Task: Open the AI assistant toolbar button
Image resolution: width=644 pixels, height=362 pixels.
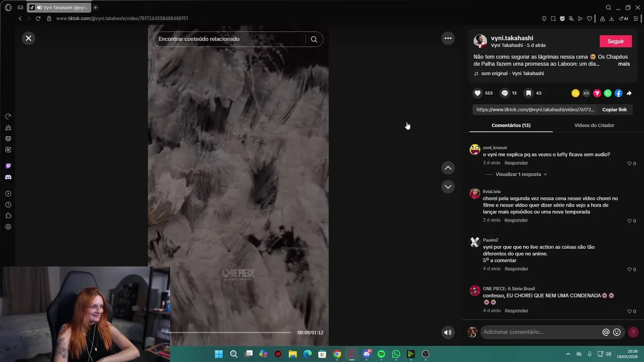Action: pos(623,19)
